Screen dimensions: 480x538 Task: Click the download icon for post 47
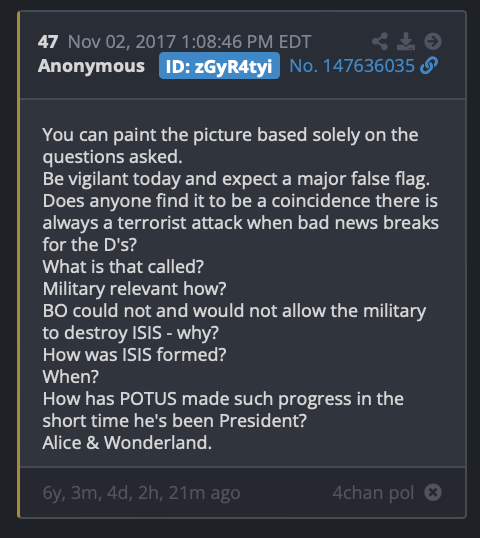(406, 42)
